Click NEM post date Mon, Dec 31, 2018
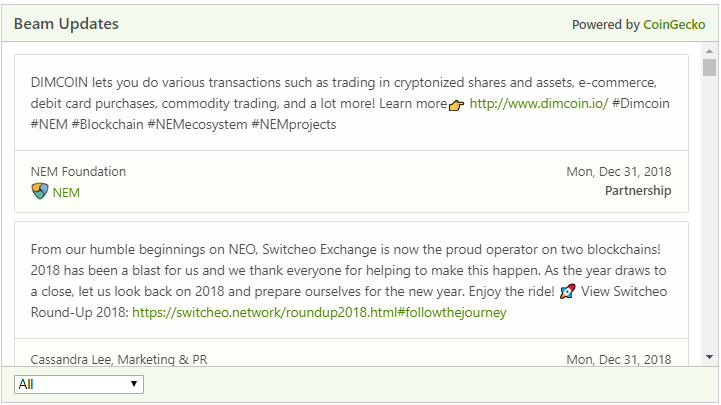 point(618,171)
